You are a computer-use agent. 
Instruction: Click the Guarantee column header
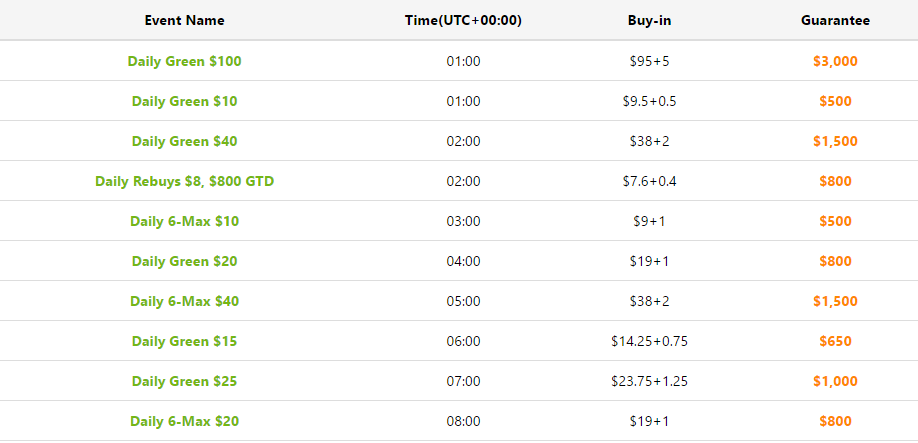[x=835, y=20]
